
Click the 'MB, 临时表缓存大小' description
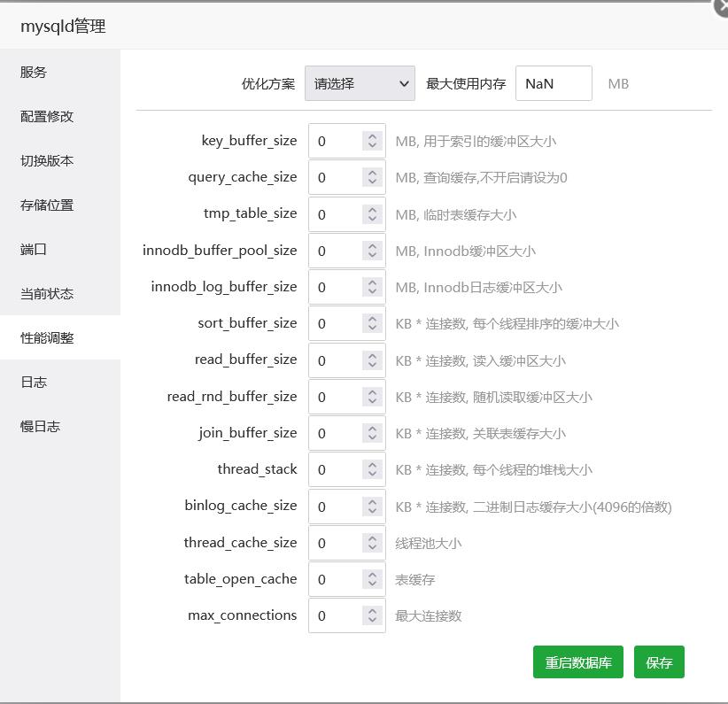(x=456, y=214)
